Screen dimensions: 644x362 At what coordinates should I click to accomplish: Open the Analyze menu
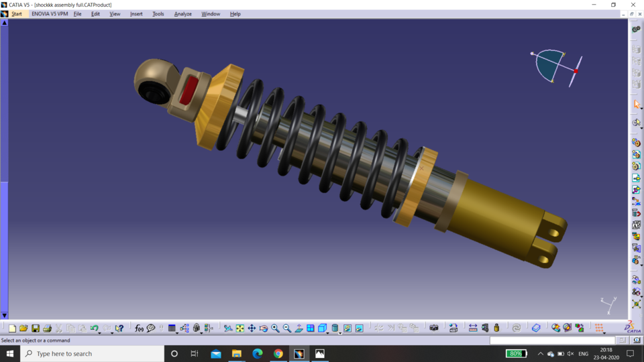coord(182,14)
